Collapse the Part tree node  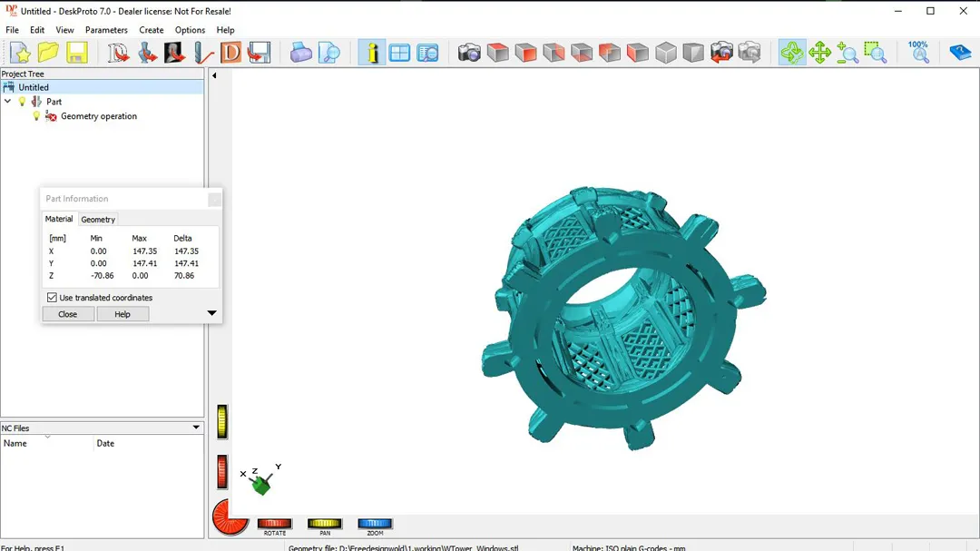[x=7, y=102]
